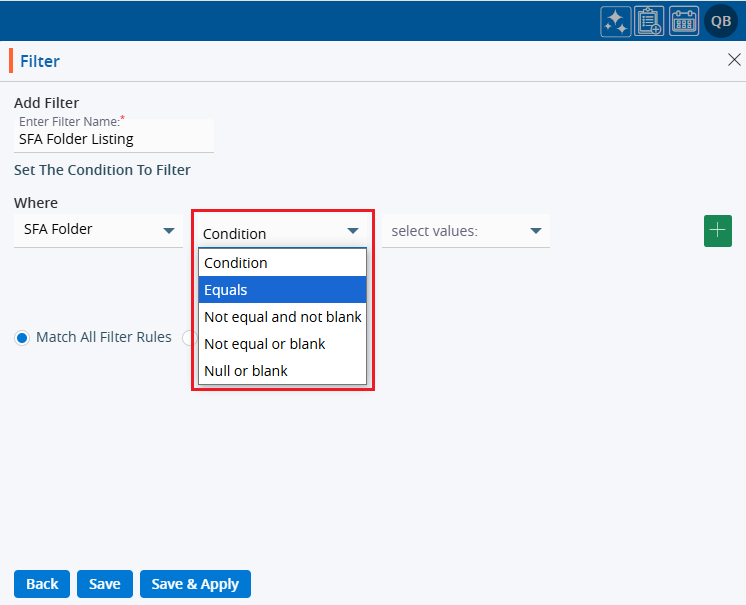The image size is (746, 605).
Task: Click the green plus add rule icon
Action: [x=718, y=231]
